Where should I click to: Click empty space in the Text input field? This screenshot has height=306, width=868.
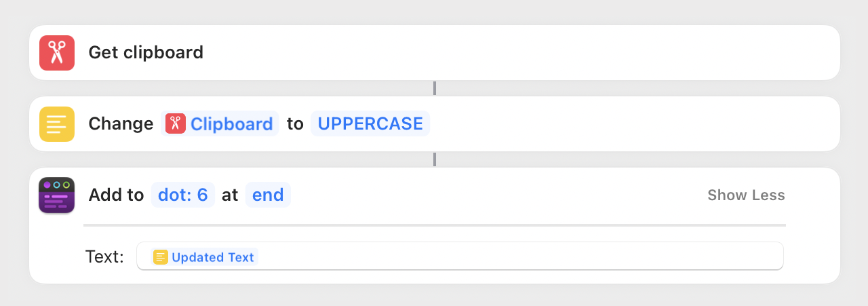515,256
